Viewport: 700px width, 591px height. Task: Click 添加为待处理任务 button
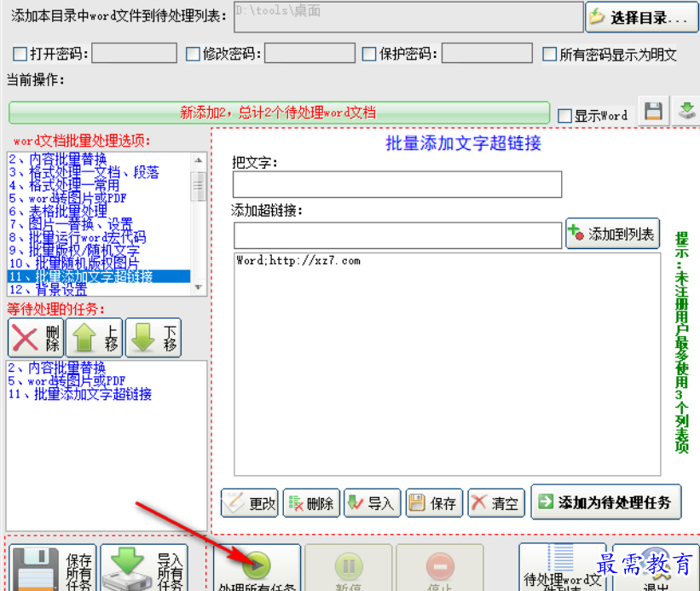point(606,502)
